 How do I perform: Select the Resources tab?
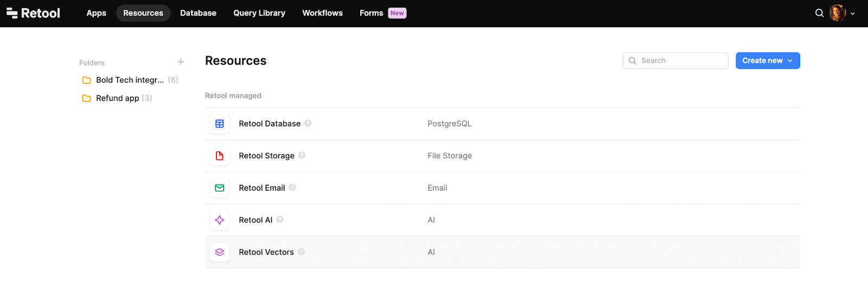(143, 13)
